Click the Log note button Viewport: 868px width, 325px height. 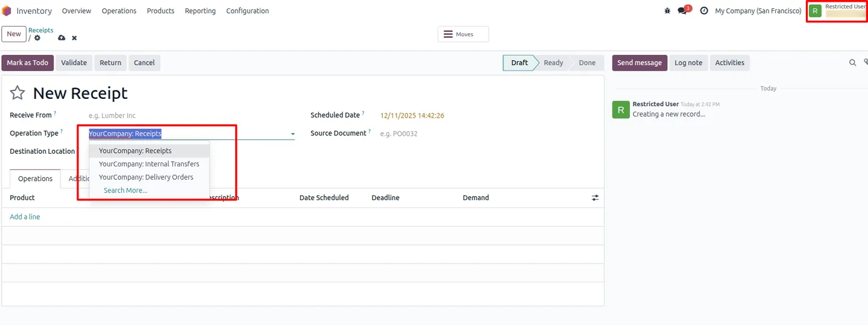coord(688,63)
